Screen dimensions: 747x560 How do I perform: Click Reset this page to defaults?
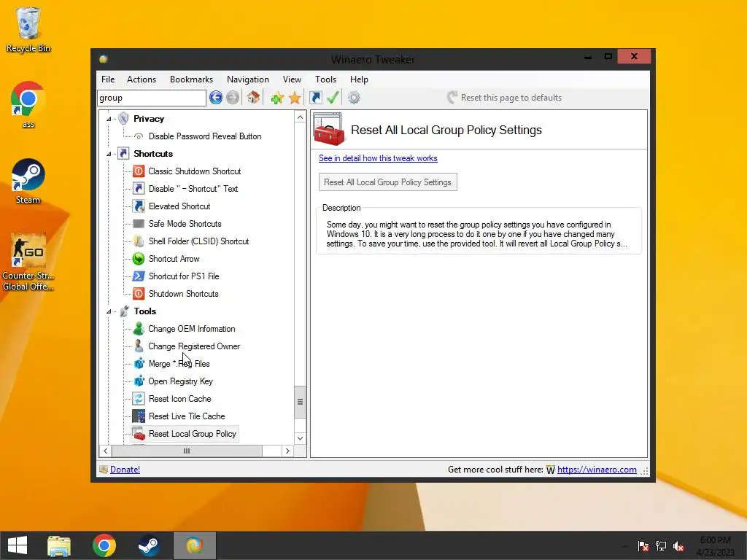(505, 98)
